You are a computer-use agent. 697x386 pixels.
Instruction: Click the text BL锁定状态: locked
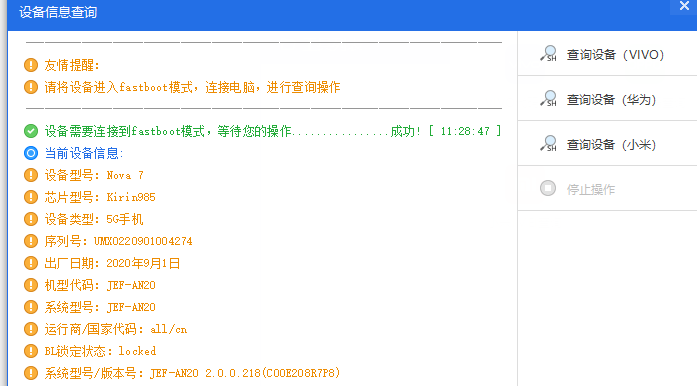(x=100, y=351)
